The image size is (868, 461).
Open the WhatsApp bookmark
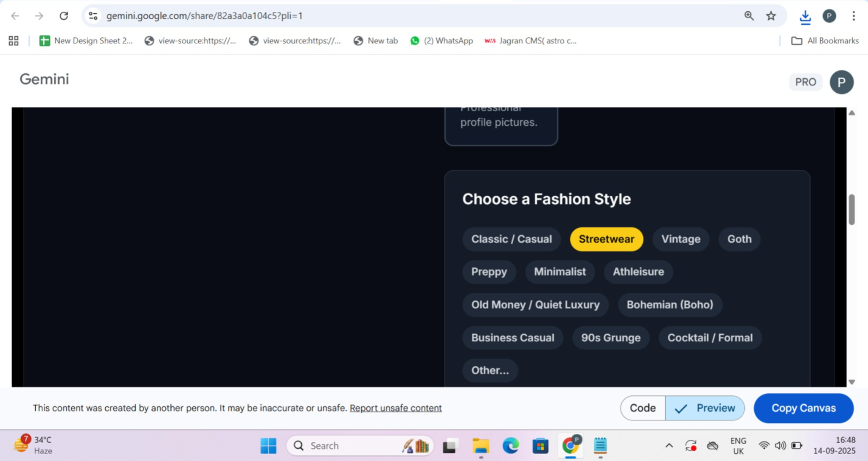pyautogui.click(x=442, y=41)
